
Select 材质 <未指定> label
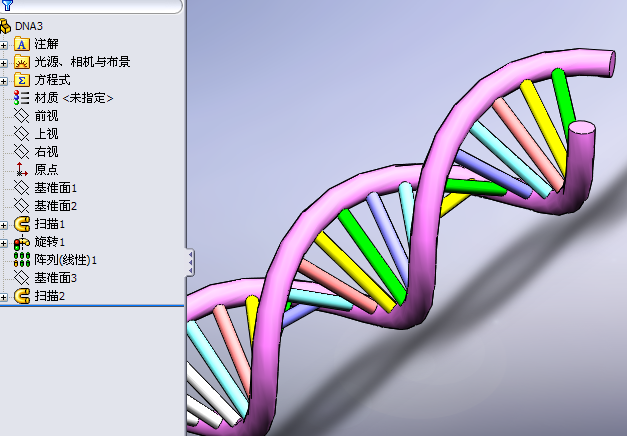click(x=74, y=98)
